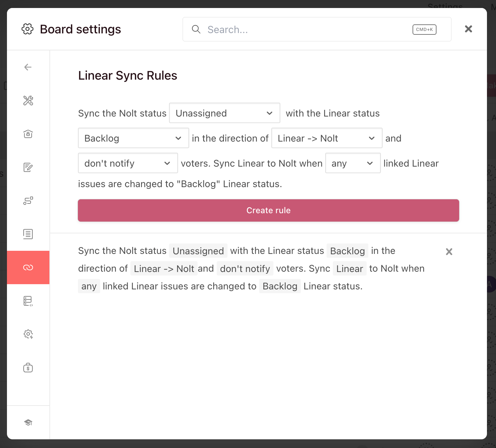This screenshot has width=496, height=448.
Task: Click the graduation cap icon
Action: (28, 423)
